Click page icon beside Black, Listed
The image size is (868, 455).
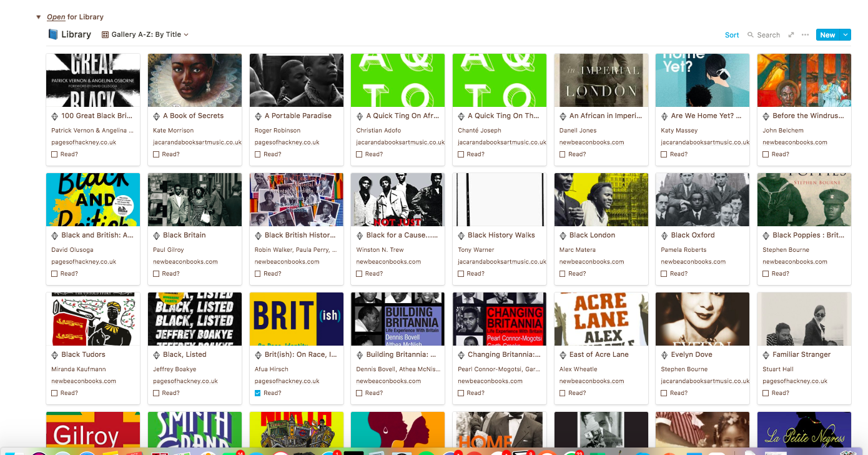point(157,355)
